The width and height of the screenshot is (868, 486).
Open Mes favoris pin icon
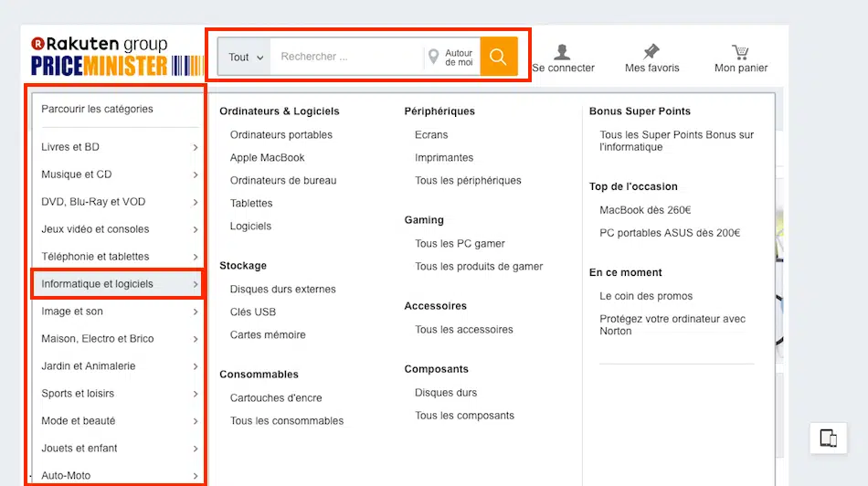pos(651,52)
